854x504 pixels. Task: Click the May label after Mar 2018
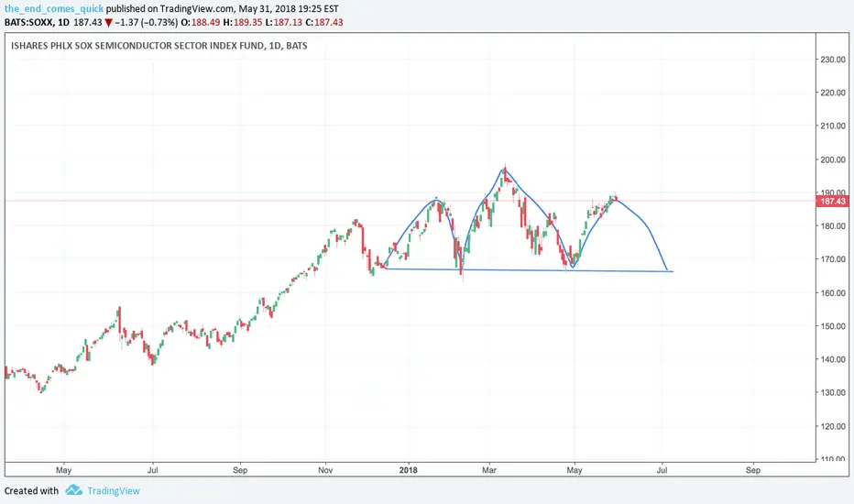(574, 470)
